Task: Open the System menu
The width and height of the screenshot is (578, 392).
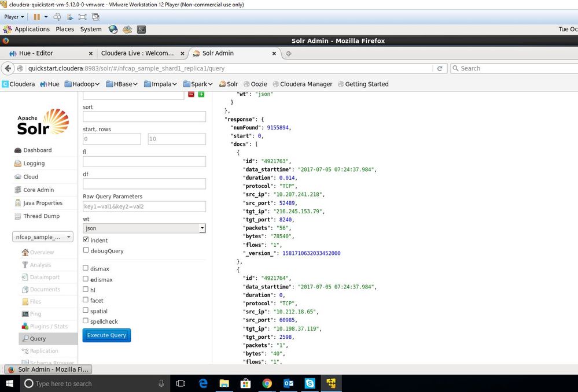Action: [91, 29]
